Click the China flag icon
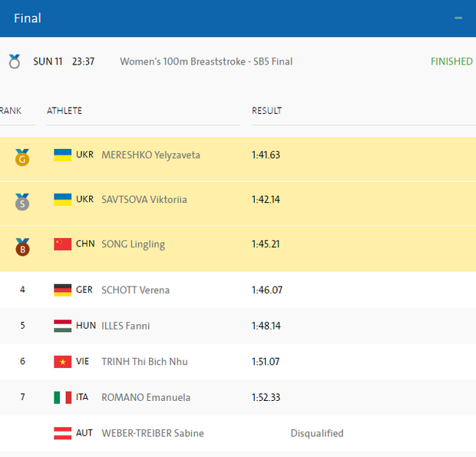The image size is (476, 457). 63,244
